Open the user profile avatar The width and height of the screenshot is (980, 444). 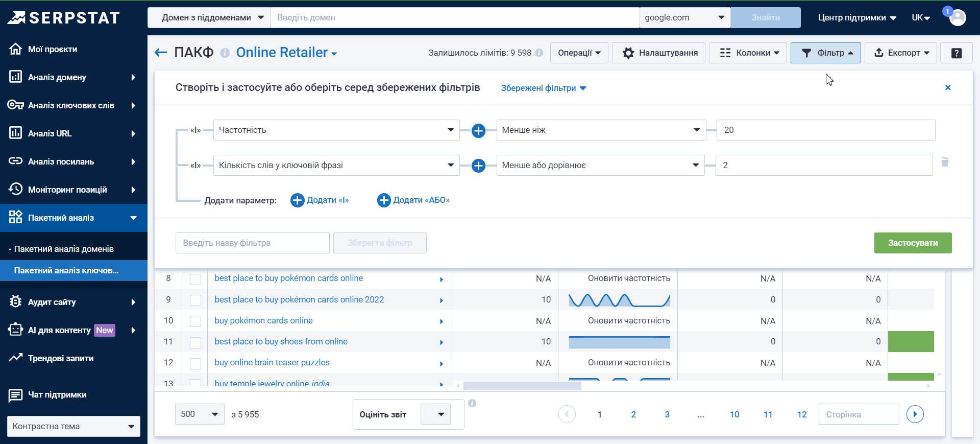[x=958, y=17]
